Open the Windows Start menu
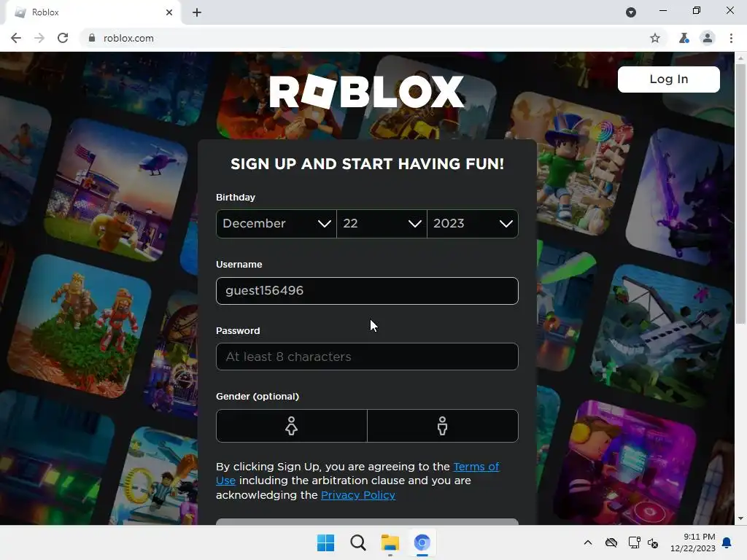Image resolution: width=747 pixels, height=560 pixels. [326, 542]
